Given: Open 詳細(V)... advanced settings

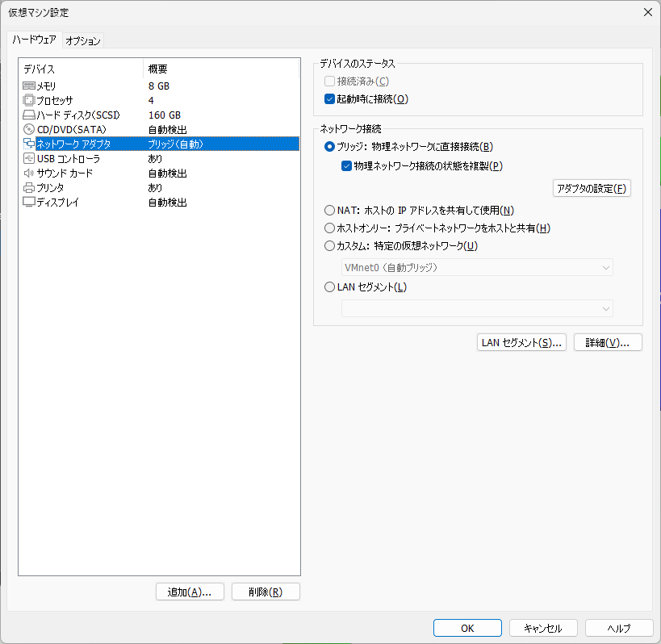Looking at the screenshot, I should pyautogui.click(x=608, y=343).
